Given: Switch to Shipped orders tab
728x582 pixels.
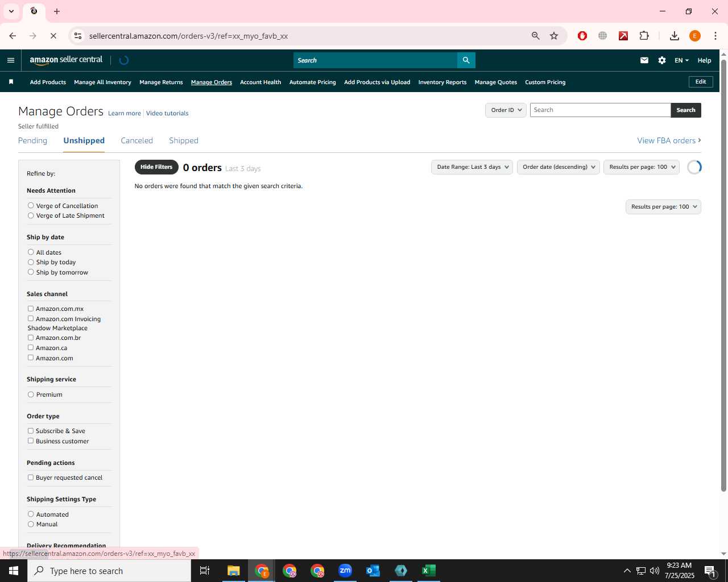Looking at the screenshot, I should coord(184,140).
